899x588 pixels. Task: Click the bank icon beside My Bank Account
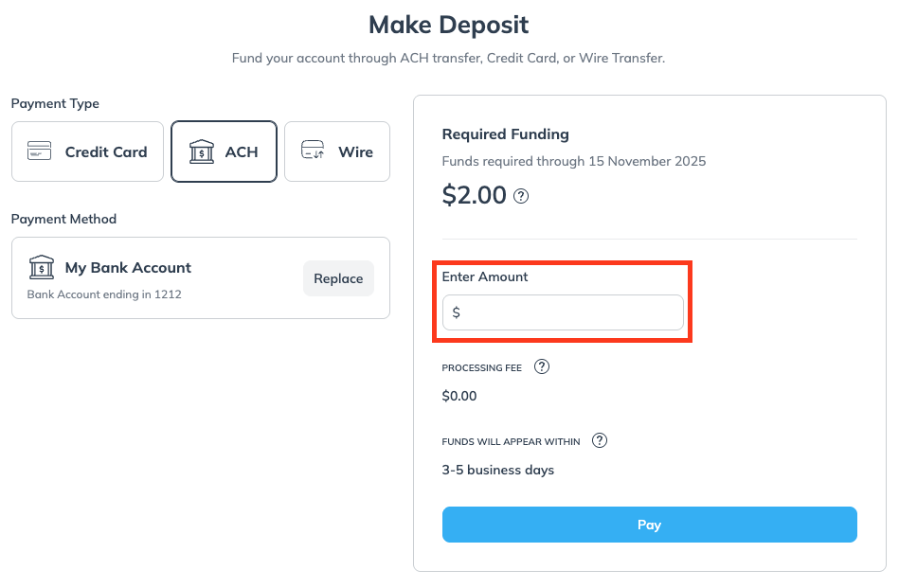point(42,268)
